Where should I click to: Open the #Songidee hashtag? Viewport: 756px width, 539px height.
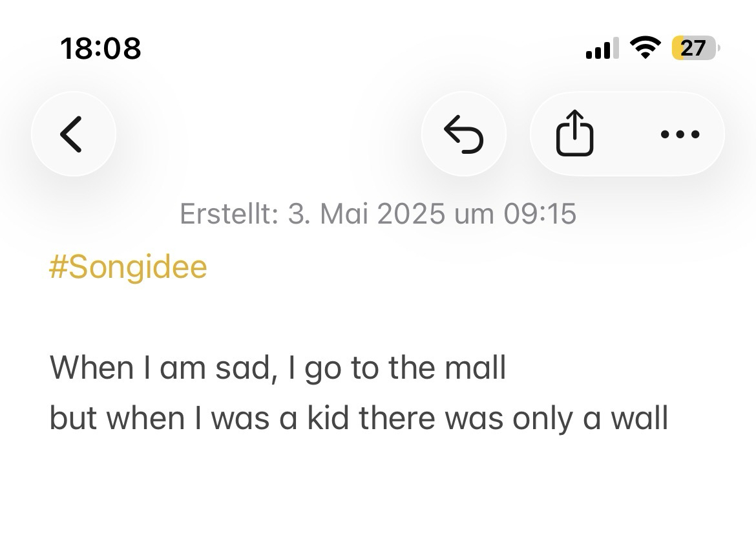[x=128, y=267]
